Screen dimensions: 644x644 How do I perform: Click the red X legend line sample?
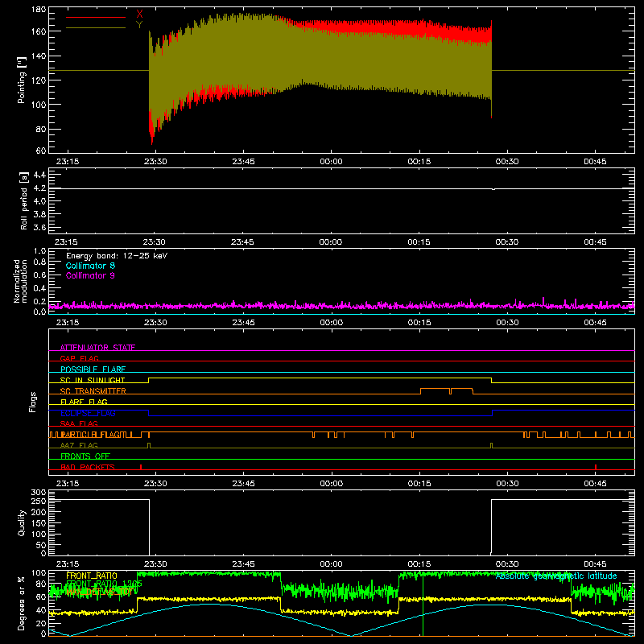tap(96, 17)
